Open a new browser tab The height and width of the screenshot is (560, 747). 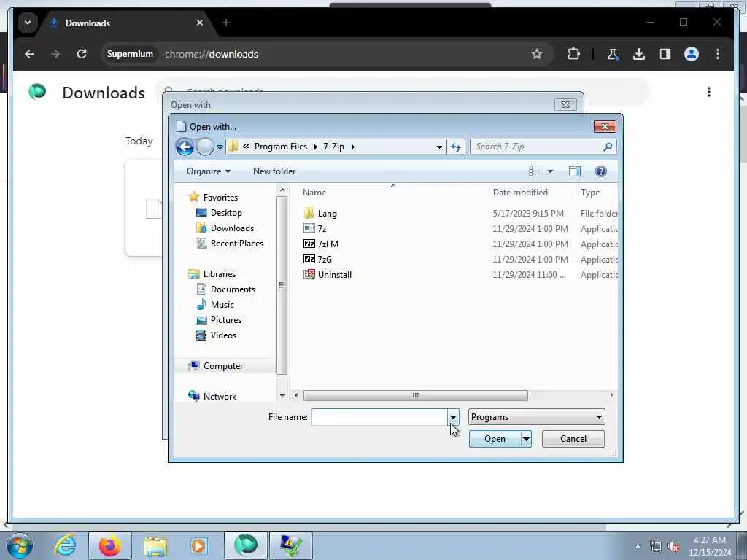226,23
